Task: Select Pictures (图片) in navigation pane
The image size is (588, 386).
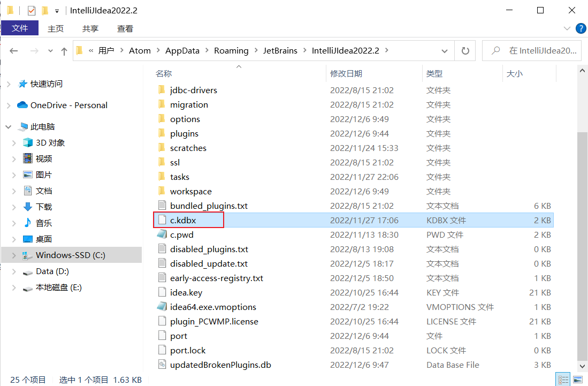Action: [43, 175]
